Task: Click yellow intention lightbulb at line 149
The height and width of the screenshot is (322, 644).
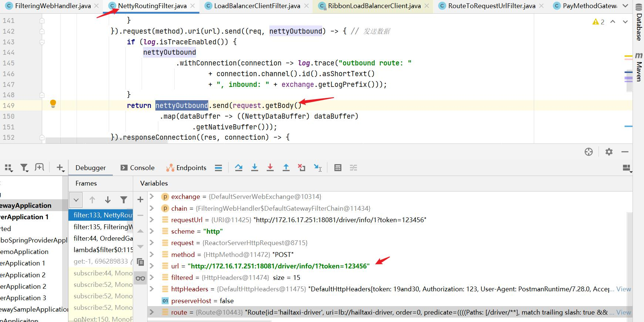Action: click(53, 104)
